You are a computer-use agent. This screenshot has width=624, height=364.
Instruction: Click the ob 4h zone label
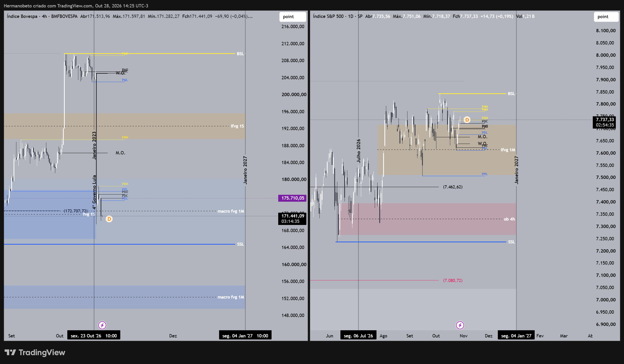(509, 219)
